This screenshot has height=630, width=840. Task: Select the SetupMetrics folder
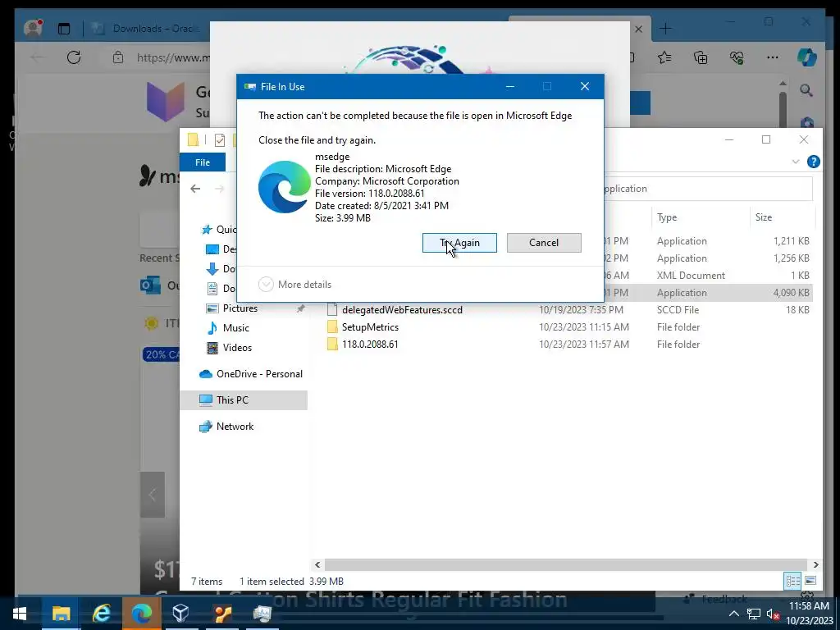click(x=370, y=326)
